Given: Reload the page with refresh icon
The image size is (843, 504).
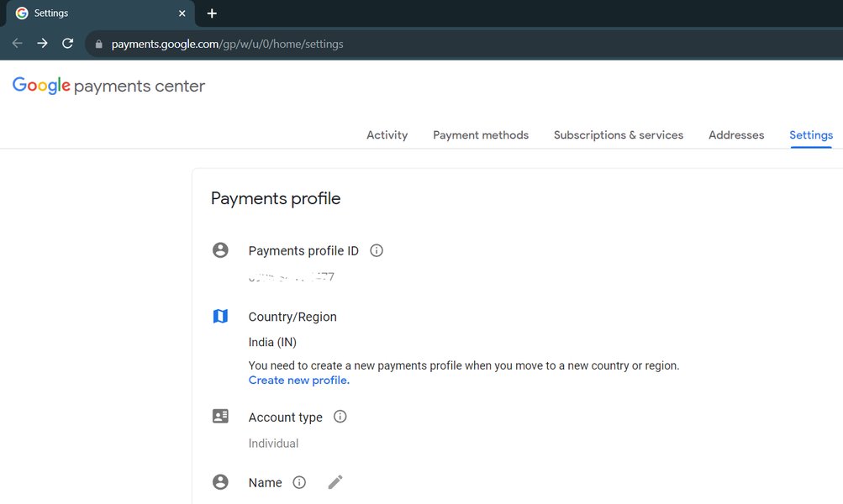Looking at the screenshot, I should 67,44.
